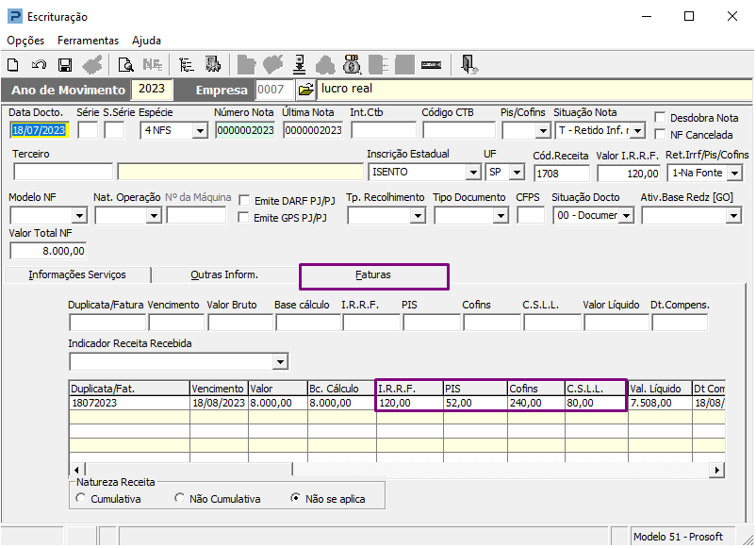Open the Situação Docto dropdown

626,216
